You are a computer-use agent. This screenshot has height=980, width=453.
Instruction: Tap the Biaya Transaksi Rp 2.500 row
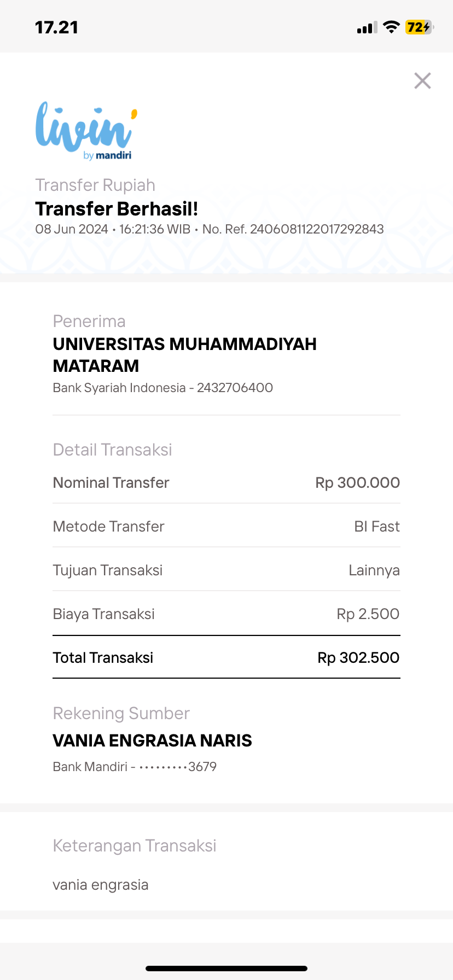click(226, 614)
